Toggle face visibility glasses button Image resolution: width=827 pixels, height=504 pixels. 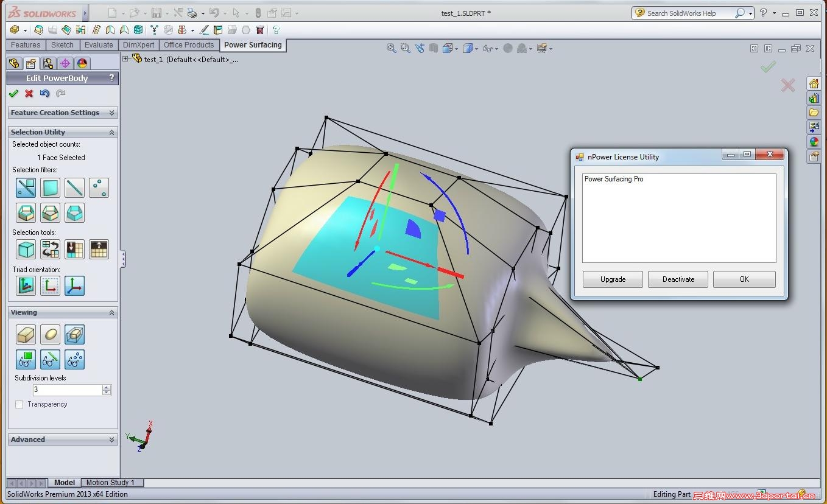(26, 359)
